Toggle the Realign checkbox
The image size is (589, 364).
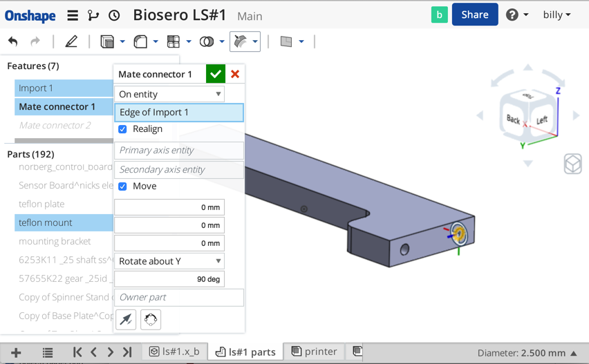point(122,129)
